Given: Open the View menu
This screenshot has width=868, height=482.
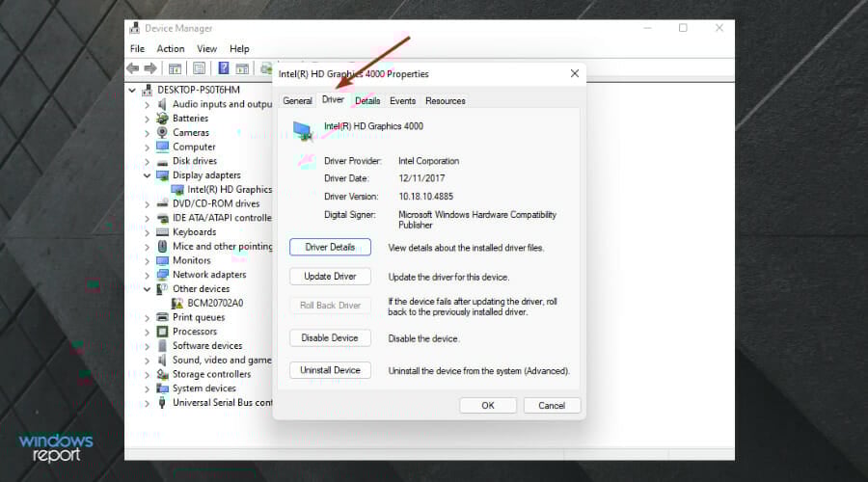Looking at the screenshot, I should [207, 49].
